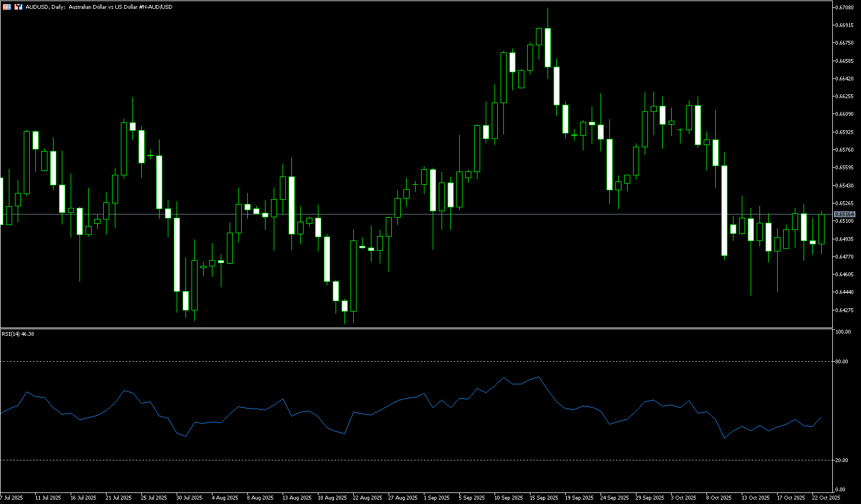Select the 8 Oct 2025 date label
Screen dimensions: 861x504
click(x=719, y=497)
